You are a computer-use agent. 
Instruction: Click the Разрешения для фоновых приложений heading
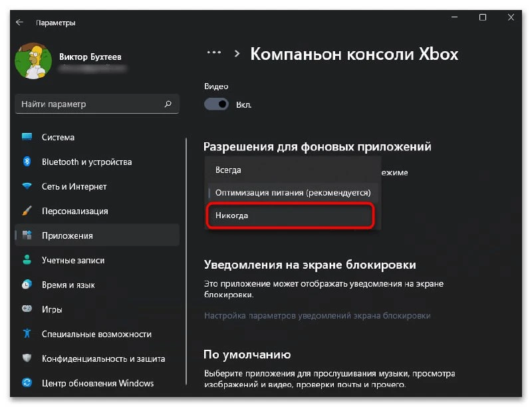click(317, 146)
